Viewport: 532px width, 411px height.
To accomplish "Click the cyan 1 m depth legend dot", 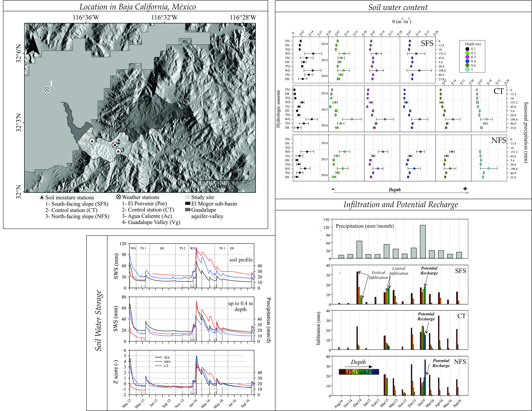I will [467, 69].
